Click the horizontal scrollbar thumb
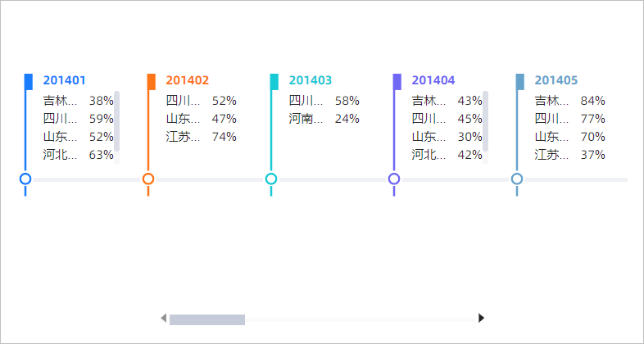The height and width of the screenshot is (344, 644). tap(206, 319)
